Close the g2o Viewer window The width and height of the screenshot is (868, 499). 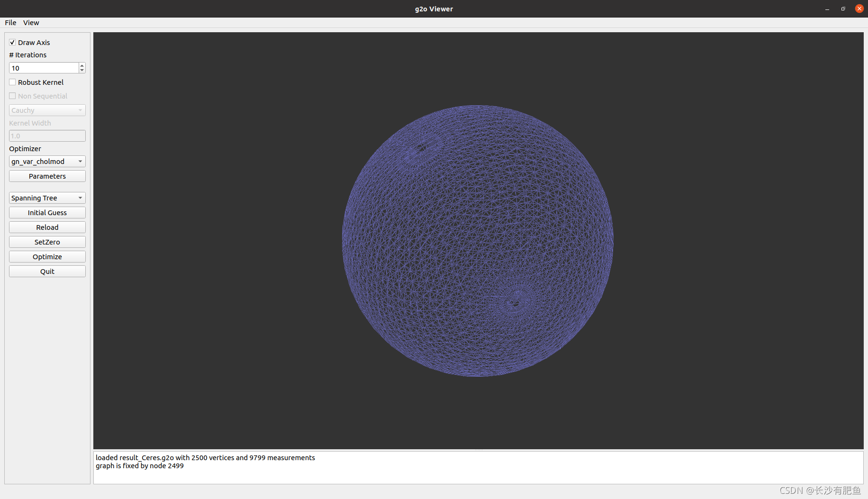(859, 9)
